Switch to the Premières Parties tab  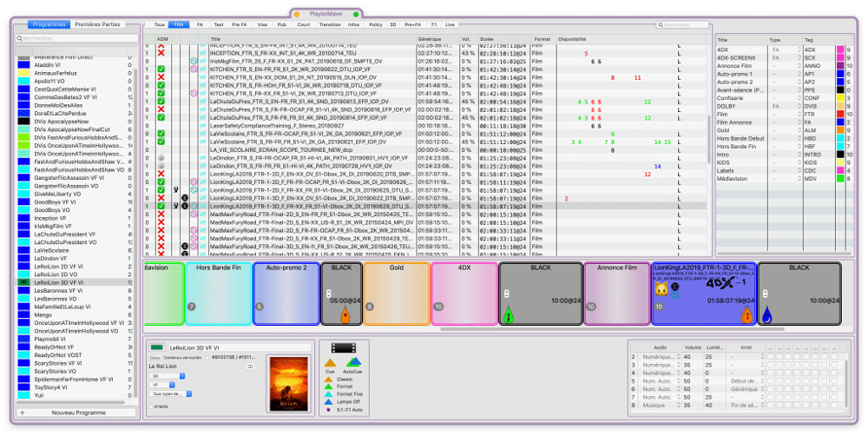98,24
